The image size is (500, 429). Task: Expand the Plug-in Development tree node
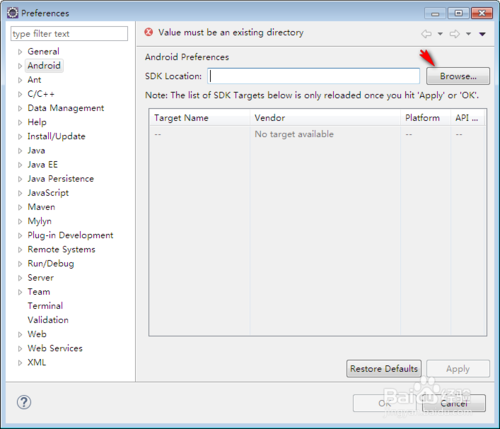[x=20, y=236]
